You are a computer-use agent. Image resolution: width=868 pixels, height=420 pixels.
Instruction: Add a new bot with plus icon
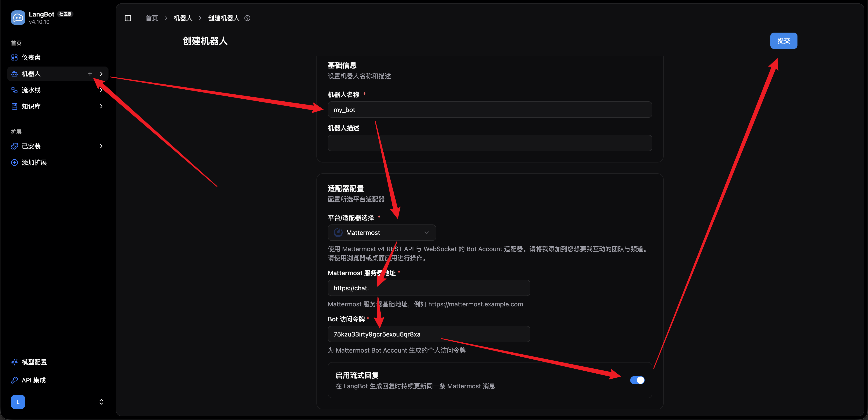[90, 74]
